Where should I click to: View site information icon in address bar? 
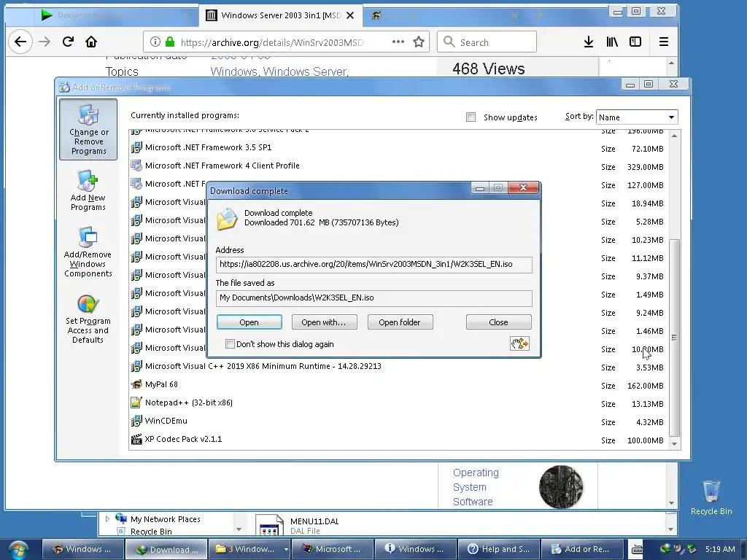[155, 42]
